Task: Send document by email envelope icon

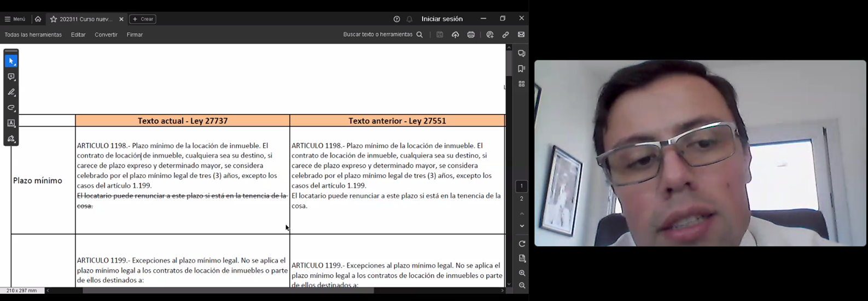Action: pyautogui.click(x=521, y=34)
